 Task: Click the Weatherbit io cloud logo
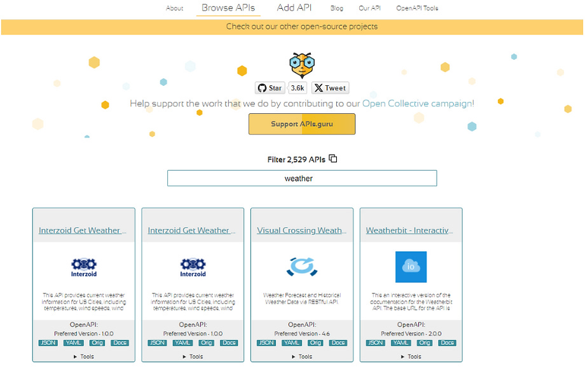pos(411,267)
